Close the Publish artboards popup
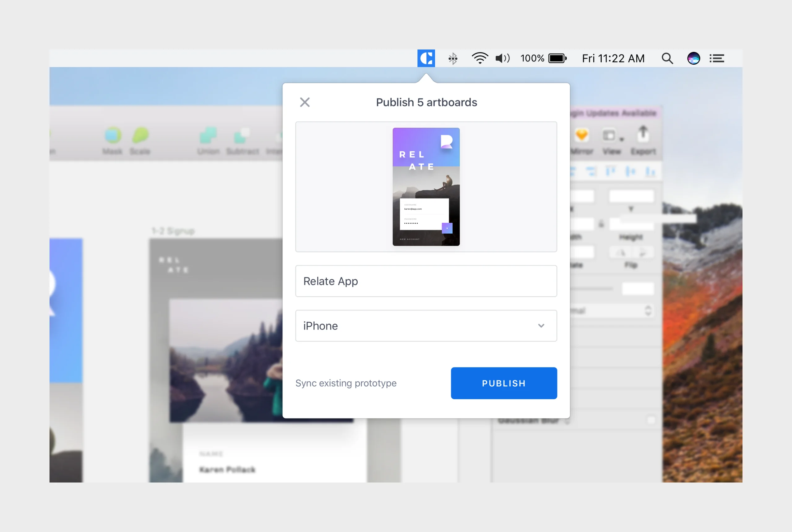The image size is (792, 532). point(305,102)
